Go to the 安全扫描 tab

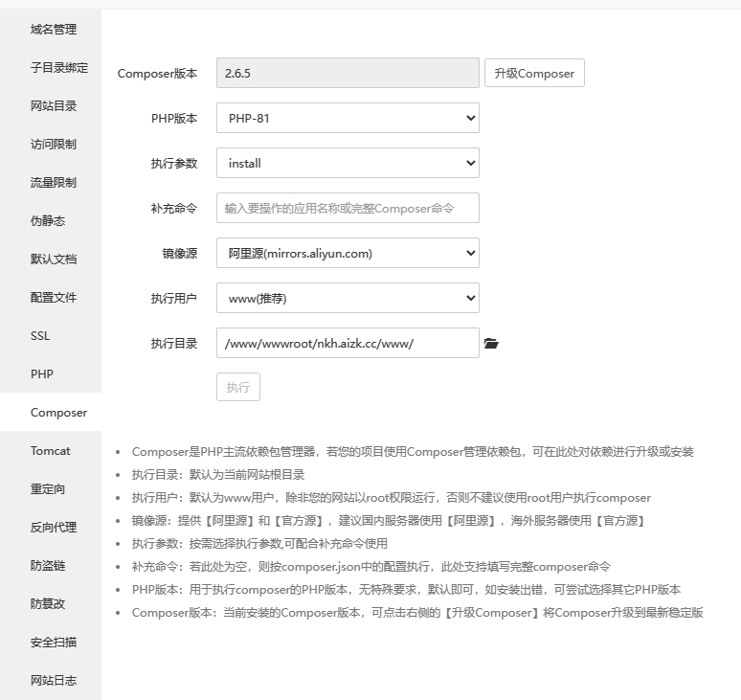tap(51, 642)
